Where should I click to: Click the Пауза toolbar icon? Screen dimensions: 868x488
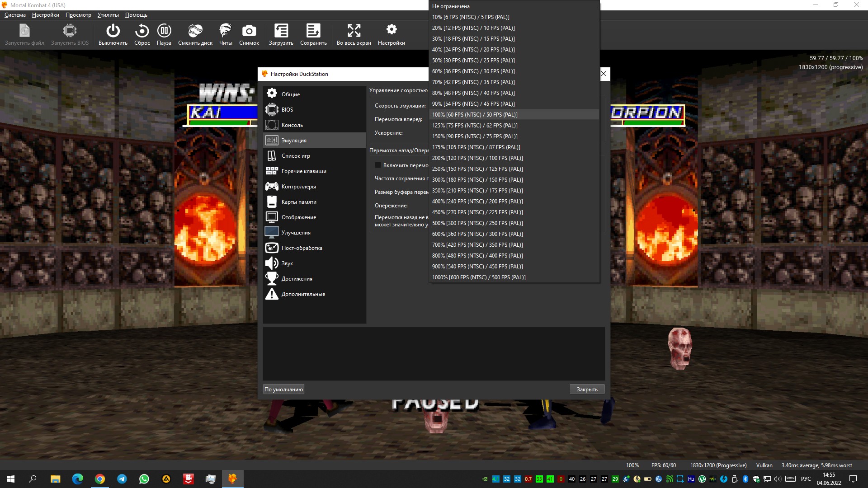click(164, 35)
